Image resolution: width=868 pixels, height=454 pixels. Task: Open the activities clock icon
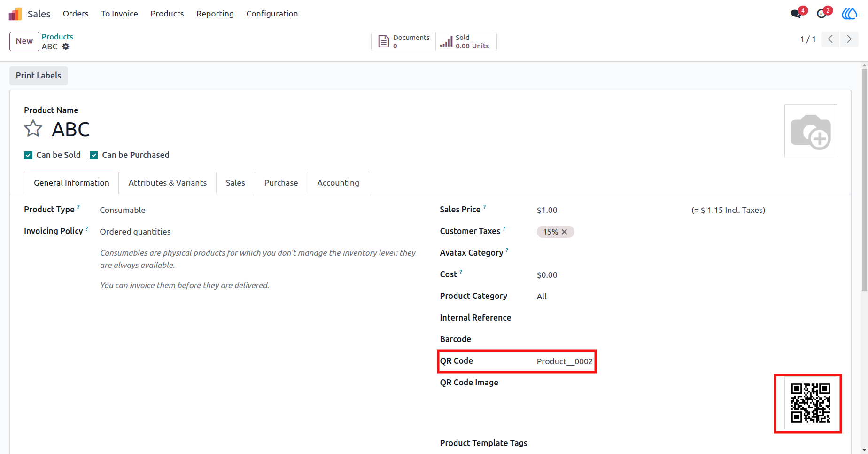(821, 14)
